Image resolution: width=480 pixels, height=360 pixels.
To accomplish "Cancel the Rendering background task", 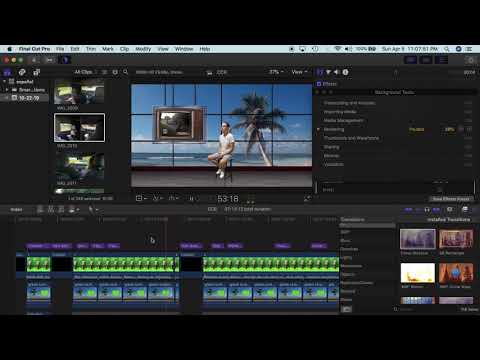I will pos(469,129).
